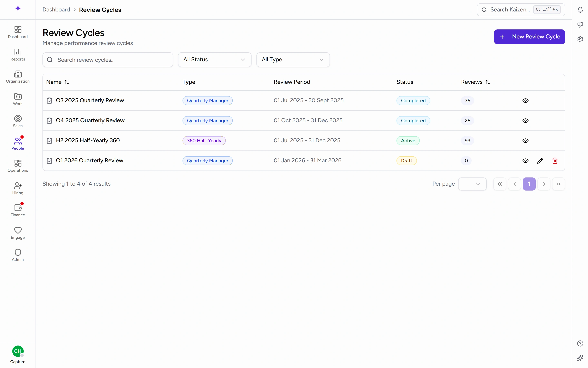
Task: Open the Engage module
Action: (18, 233)
